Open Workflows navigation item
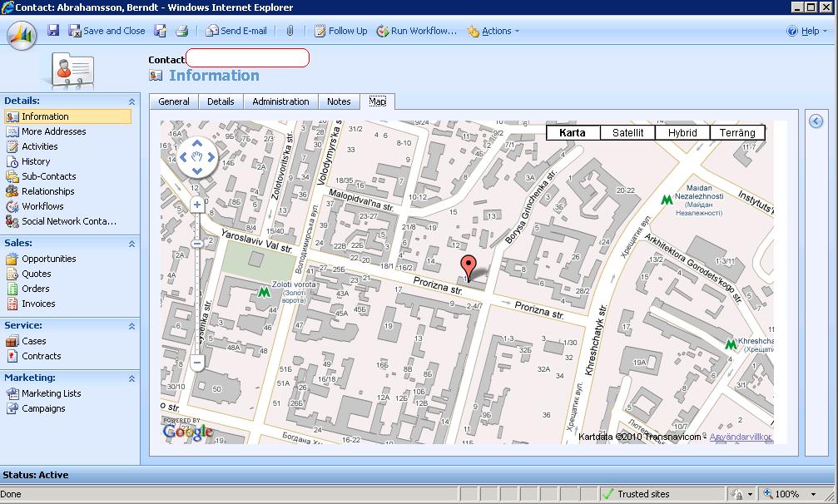The image size is (838, 504). click(35, 206)
